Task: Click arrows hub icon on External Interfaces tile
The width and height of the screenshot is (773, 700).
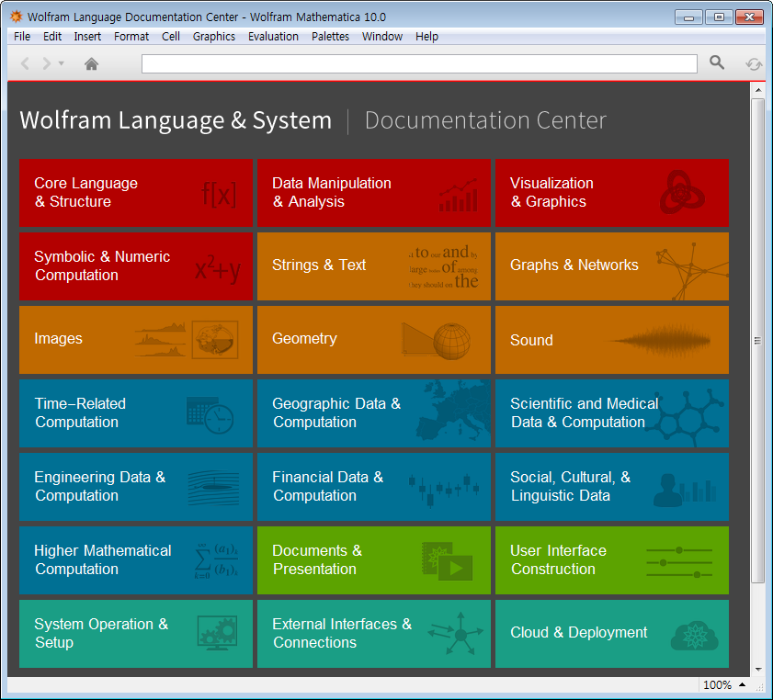Action: [457, 634]
